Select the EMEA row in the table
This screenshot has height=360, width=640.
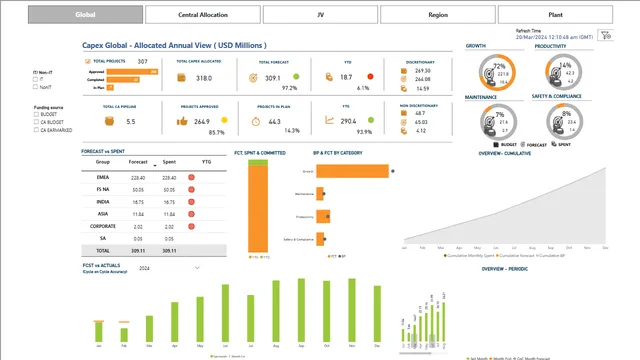pos(154,178)
